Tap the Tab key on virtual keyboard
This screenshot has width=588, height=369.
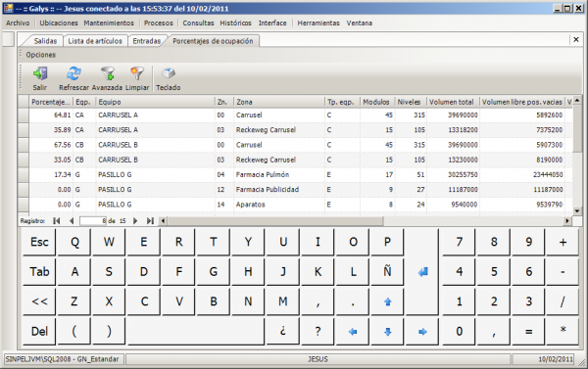[x=39, y=271]
